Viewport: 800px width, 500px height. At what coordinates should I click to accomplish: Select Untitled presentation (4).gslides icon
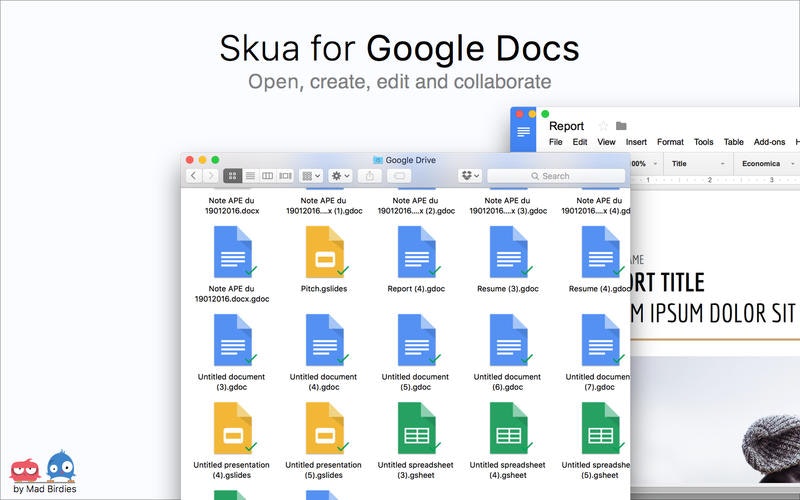[233, 429]
